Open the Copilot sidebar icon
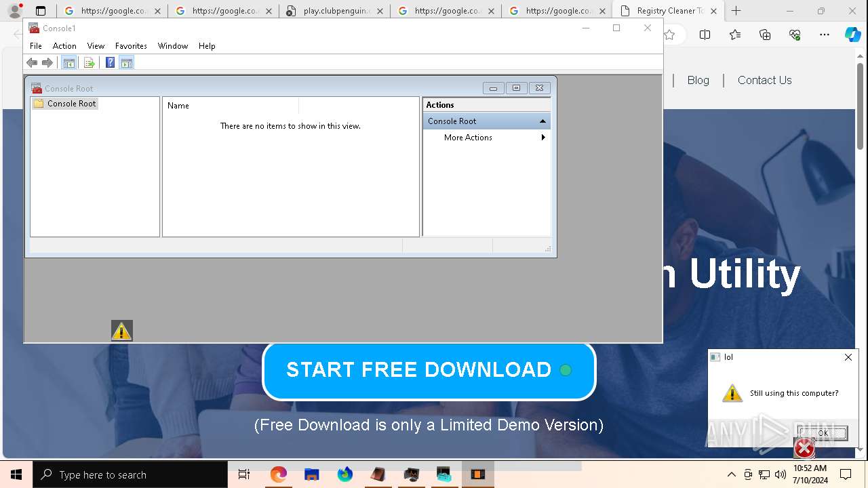This screenshot has height=488, width=868. point(853,35)
